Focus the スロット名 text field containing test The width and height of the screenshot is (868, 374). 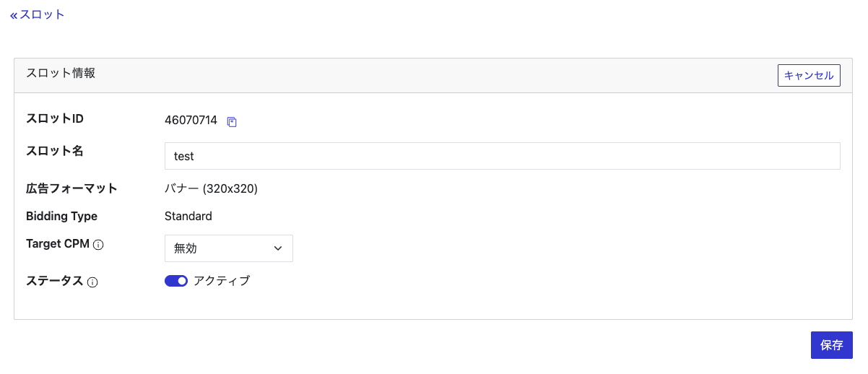pyautogui.click(x=502, y=156)
